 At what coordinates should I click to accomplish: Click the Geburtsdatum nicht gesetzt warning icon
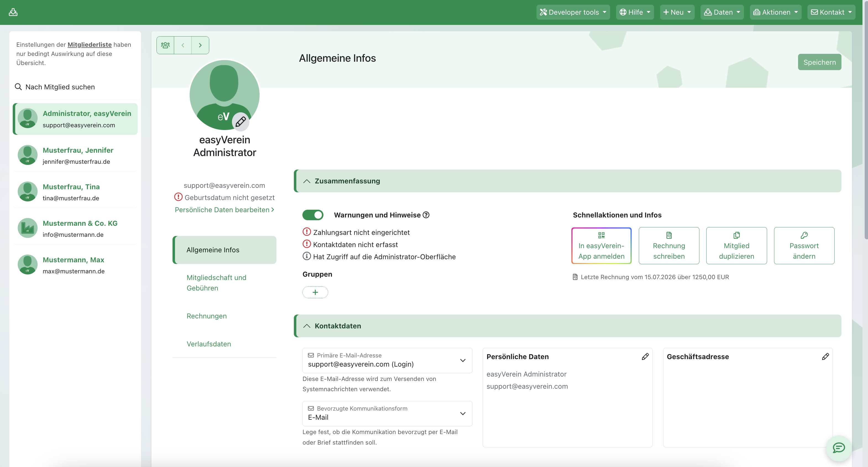point(178,197)
